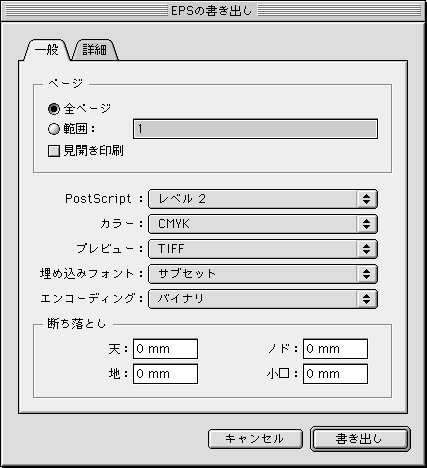Click the 地 bleed input field
This screenshot has width=427, height=468.
(165, 374)
